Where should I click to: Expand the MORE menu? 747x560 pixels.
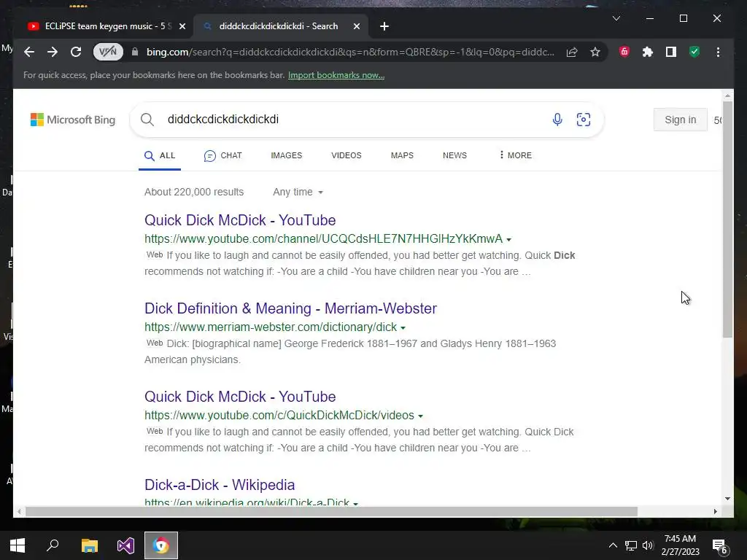click(x=516, y=156)
